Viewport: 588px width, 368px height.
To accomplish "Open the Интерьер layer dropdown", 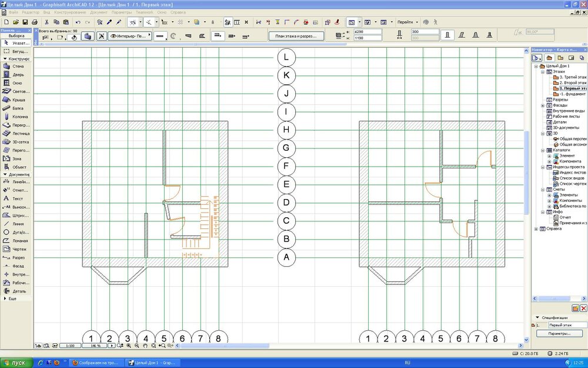I will tap(129, 36).
